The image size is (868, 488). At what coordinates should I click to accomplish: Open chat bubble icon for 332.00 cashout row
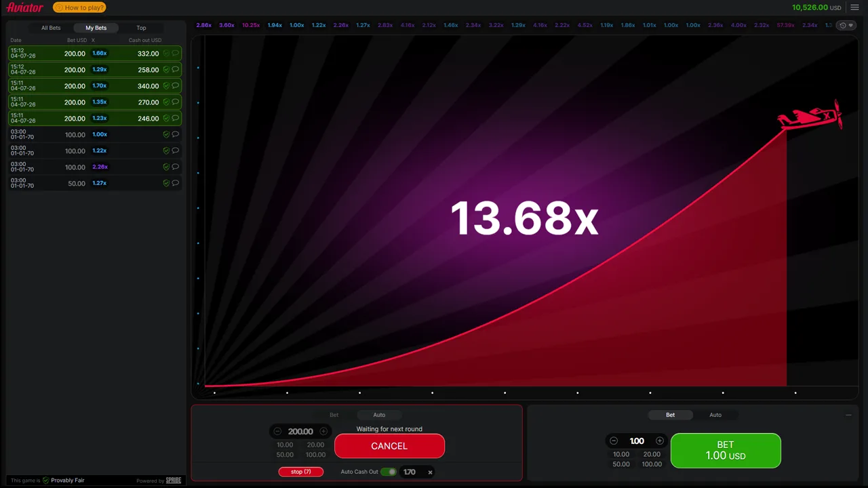pos(175,53)
